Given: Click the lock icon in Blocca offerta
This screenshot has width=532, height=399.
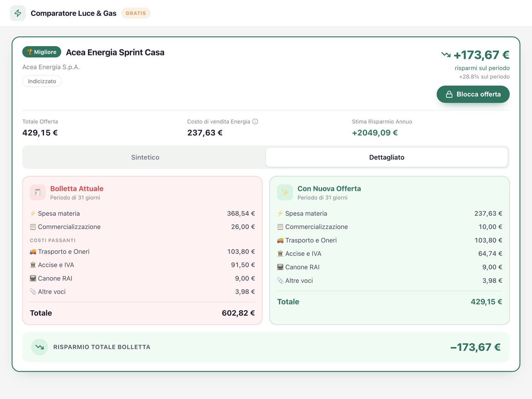Looking at the screenshot, I should (449, 94).
